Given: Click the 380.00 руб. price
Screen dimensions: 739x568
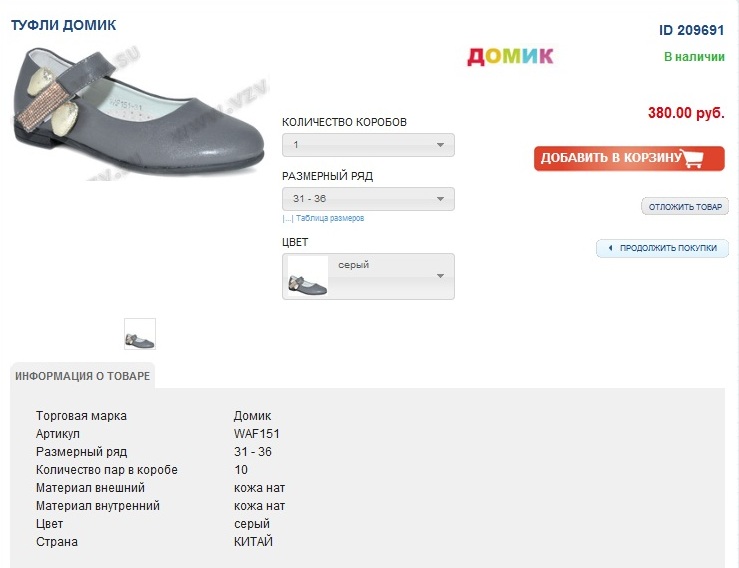Looking at the screenshot, I should pos(686,113).
